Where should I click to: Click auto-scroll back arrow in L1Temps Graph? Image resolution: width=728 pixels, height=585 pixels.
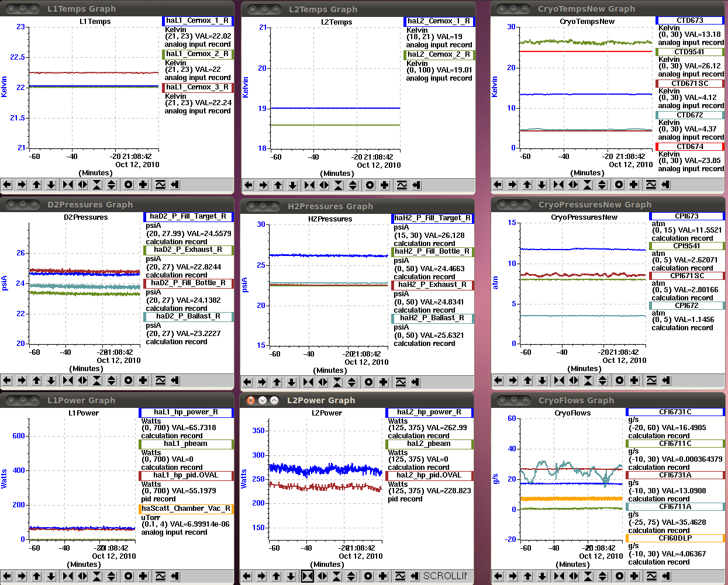click(x=175, y=185)
